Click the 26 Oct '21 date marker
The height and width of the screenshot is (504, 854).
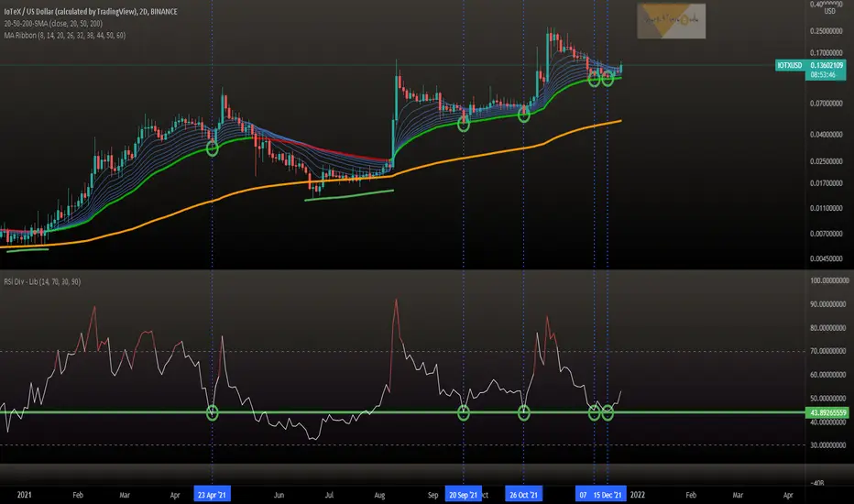pos(523,495)
